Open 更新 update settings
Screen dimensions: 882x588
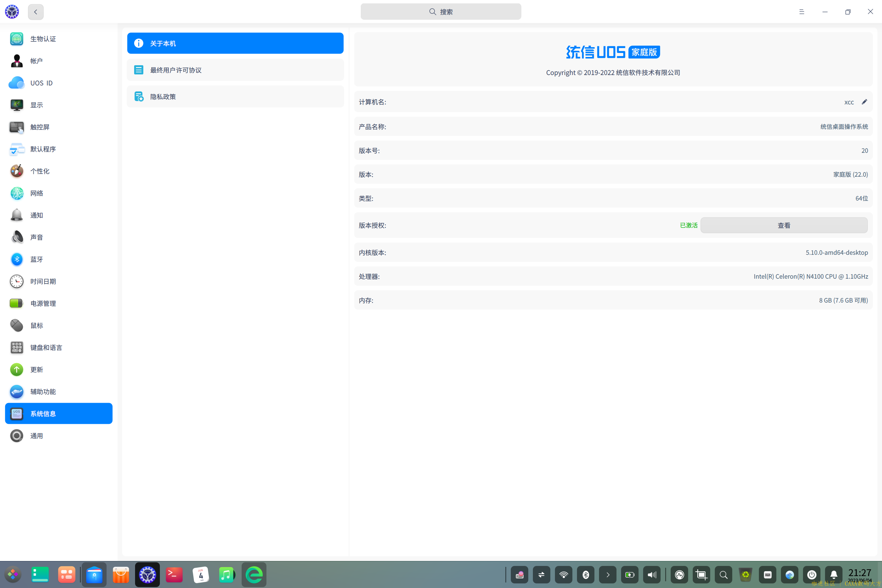[58, 369]
